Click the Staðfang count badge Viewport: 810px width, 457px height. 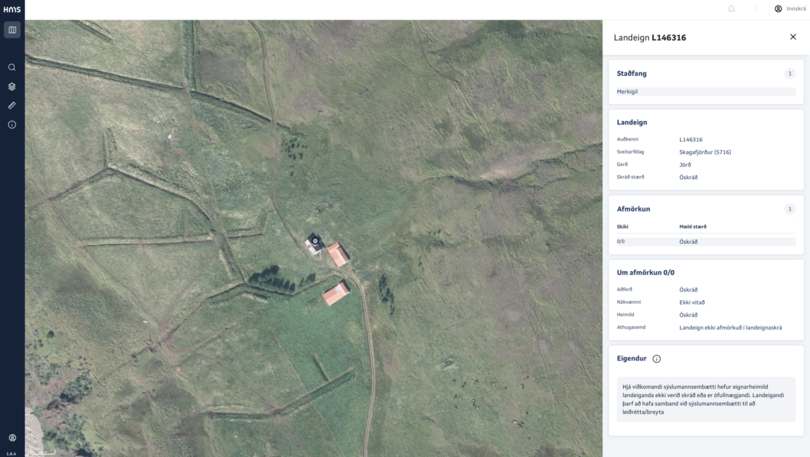[x=789, y=73]
